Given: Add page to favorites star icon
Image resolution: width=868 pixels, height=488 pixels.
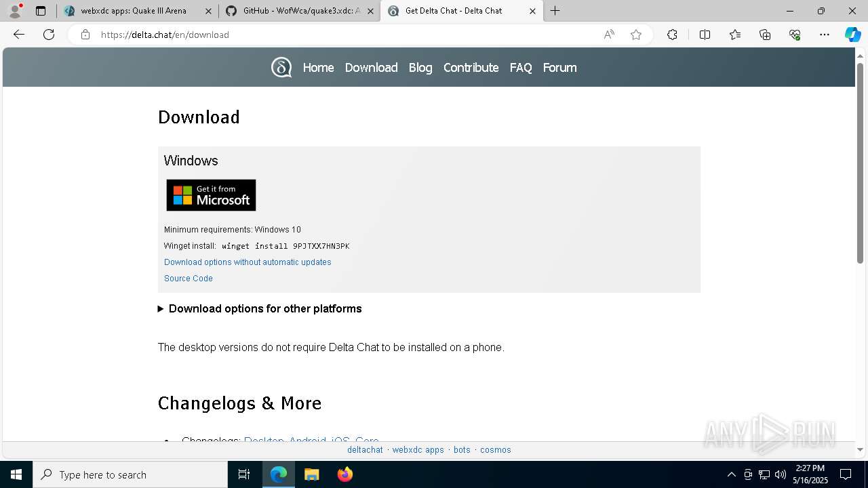Looking at the screenshot, I should point(636,35).
